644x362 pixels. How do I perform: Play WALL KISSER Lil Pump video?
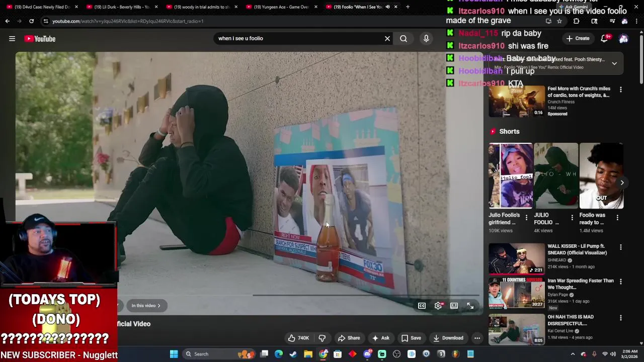pyautogui.click(x=517, y=258)
